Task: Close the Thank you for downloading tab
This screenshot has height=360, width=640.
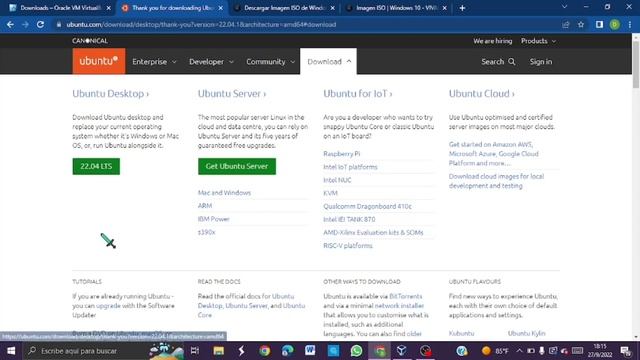Action: pyautogui.click(x=220, y=8)
